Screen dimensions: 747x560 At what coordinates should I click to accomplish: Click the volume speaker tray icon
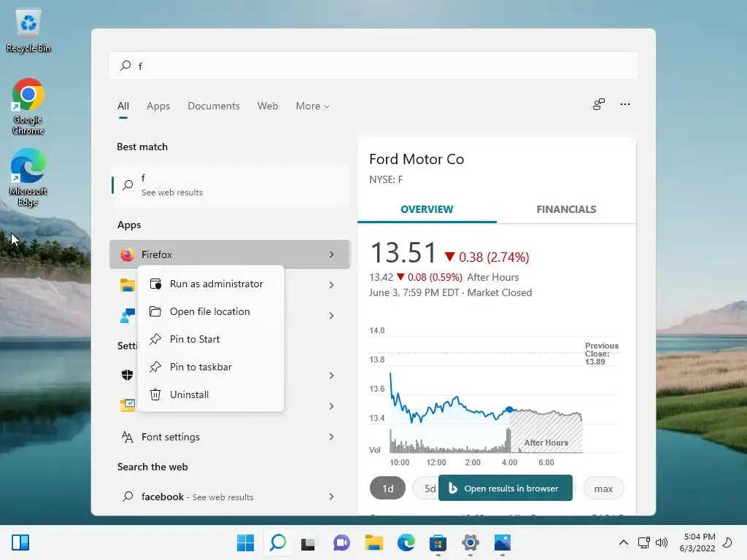[661, 542]
